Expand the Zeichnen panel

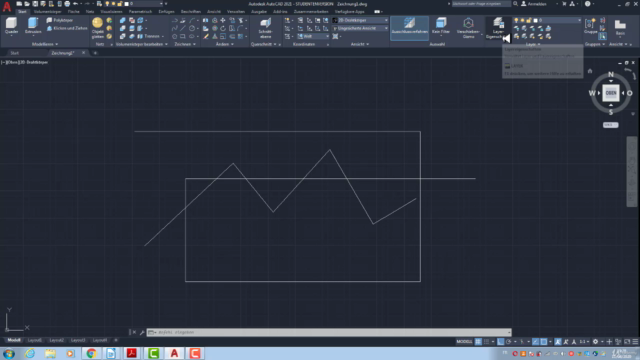pyautogui.click(x=185, y=44)
